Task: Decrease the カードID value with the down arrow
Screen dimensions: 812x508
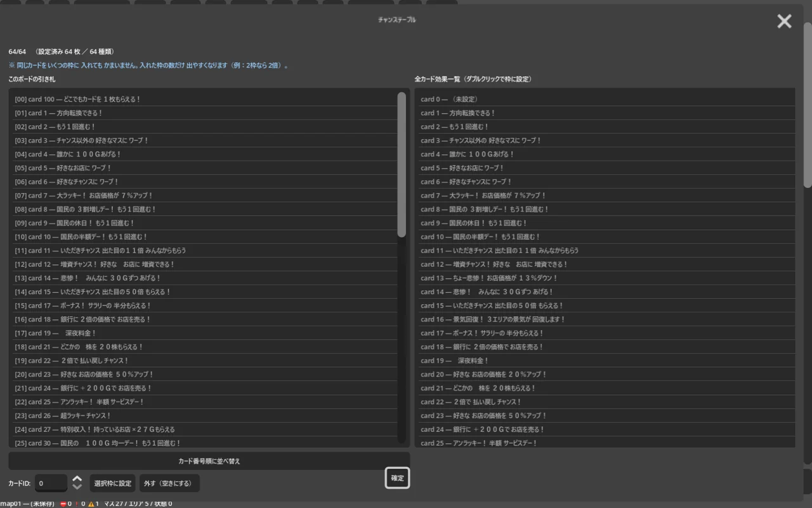Action: [77, 487]
